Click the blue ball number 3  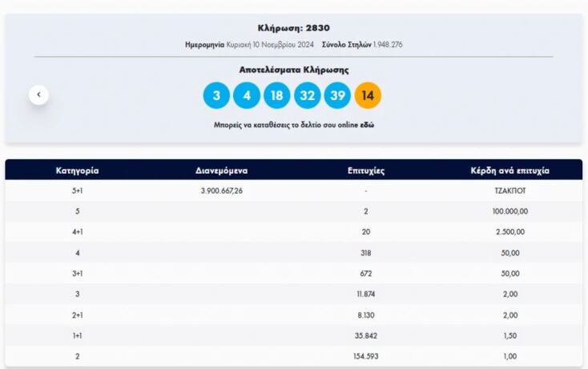point(216,95)
